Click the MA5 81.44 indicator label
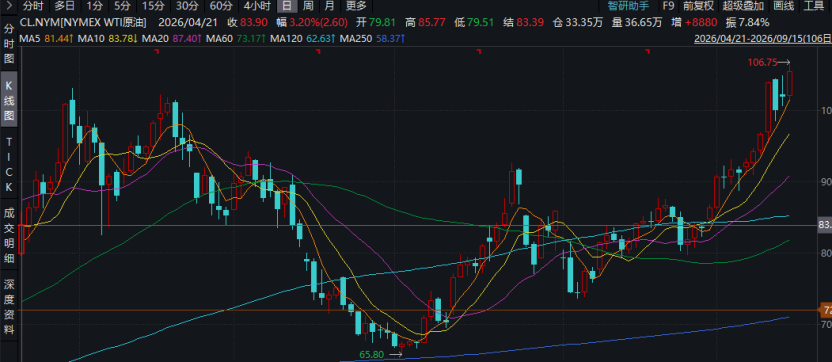The height and width of the screenshot is (362, 832). pyautogui.click(x=46, y=39)
